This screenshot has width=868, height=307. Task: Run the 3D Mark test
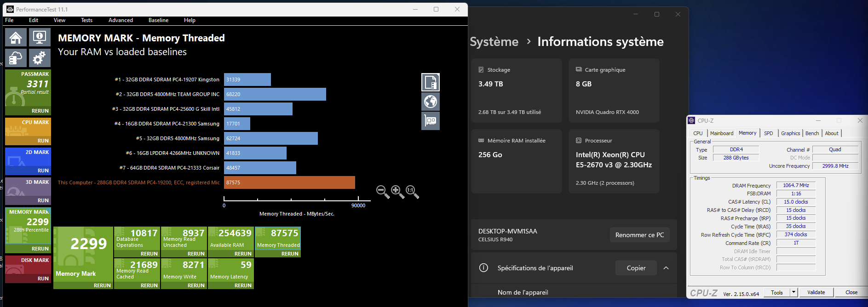pyautogui.click(x=43, y=200)
